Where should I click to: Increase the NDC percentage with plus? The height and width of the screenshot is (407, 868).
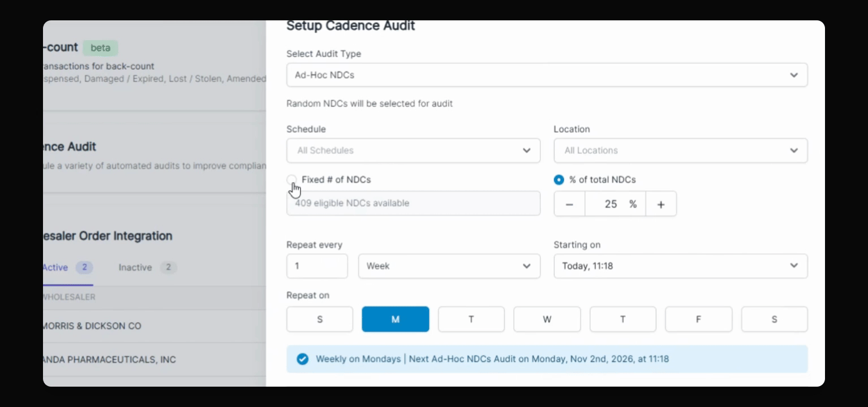(661, 204)
